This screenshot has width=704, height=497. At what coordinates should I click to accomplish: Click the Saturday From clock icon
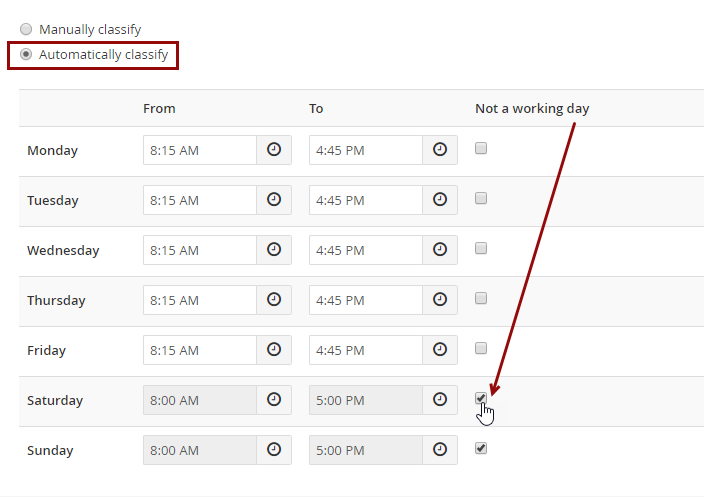(x=274, y=400)
